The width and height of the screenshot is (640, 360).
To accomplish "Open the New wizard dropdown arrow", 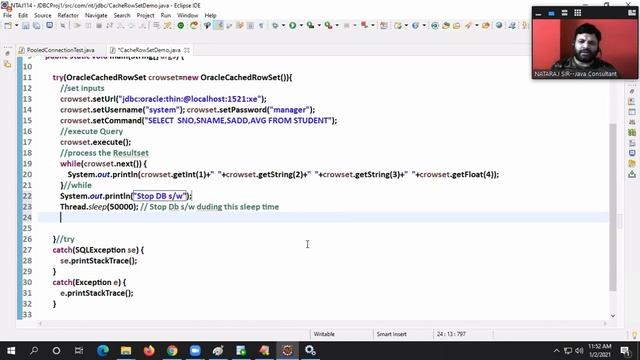I will pos(17,26).
